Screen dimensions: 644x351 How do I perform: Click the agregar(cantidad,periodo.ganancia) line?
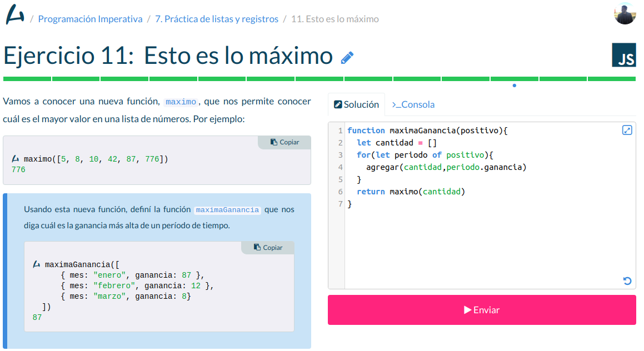pyautogui.click(x=446, y=167)
